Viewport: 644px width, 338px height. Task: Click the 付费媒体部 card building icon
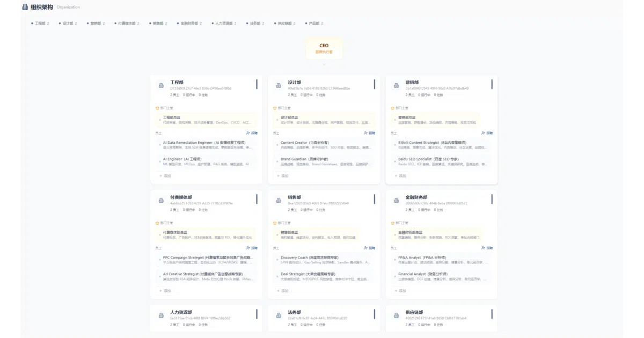point(160,200)
